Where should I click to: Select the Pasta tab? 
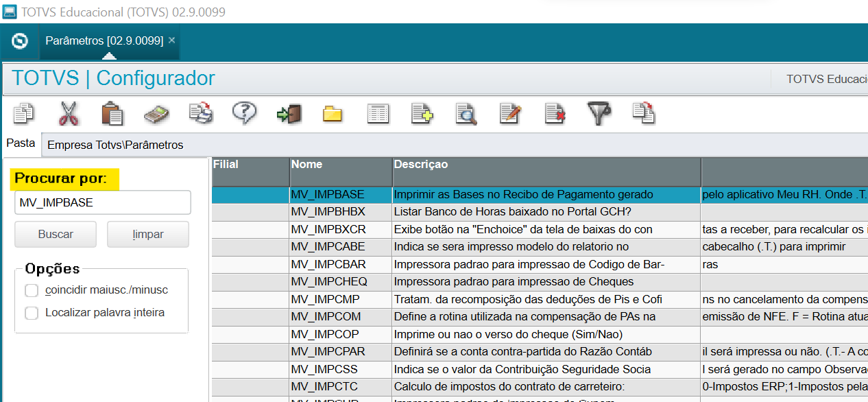coord(21,143)
